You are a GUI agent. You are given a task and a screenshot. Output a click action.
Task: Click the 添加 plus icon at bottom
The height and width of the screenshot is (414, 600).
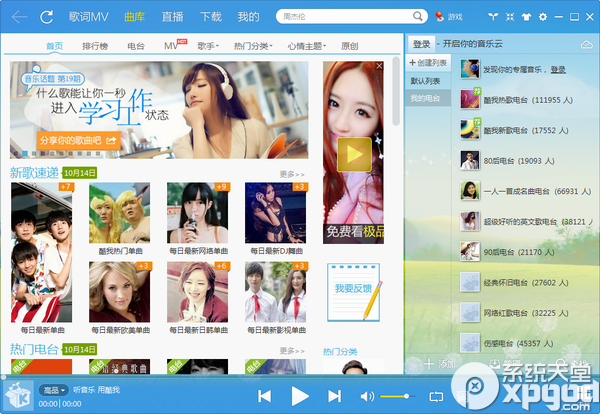[429, 363]
